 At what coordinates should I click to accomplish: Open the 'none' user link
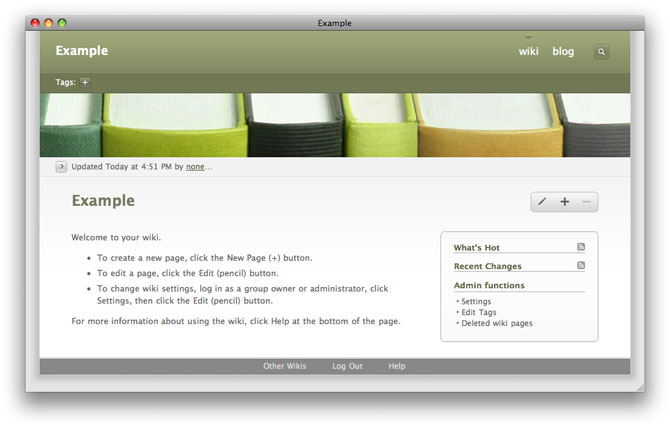tap(195, 167)
